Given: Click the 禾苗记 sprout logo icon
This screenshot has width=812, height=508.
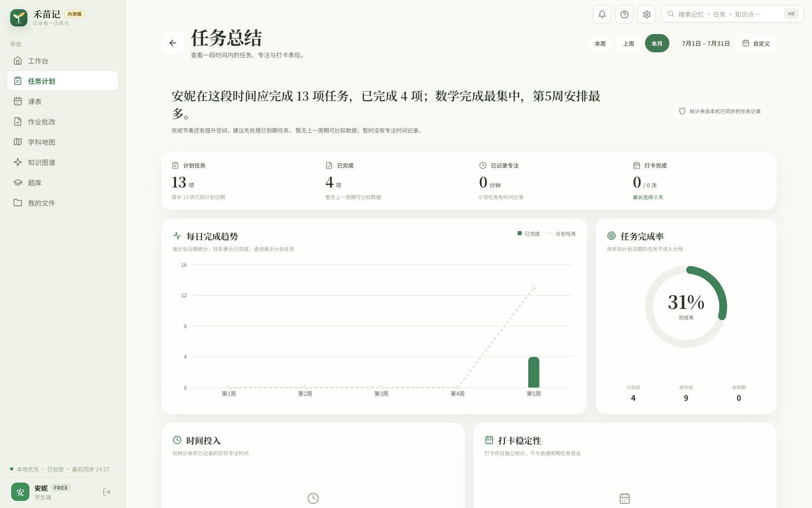Looking at the screenshot, I should click(19, 18).
